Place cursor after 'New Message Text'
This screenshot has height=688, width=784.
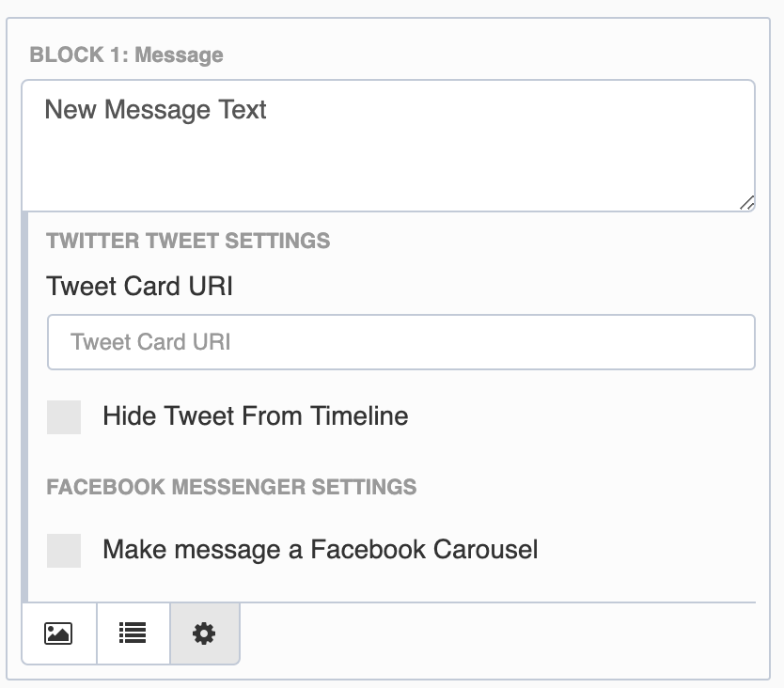coord(268,110)
